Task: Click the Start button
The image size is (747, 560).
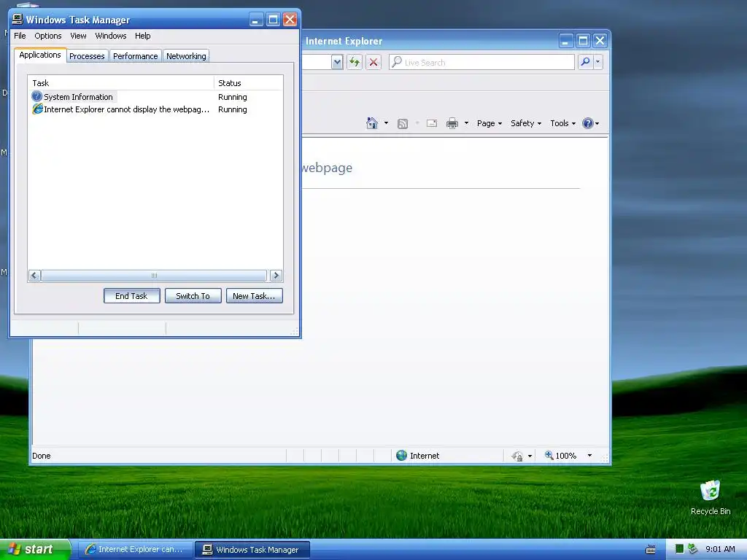Action: [x=35, y=550]
